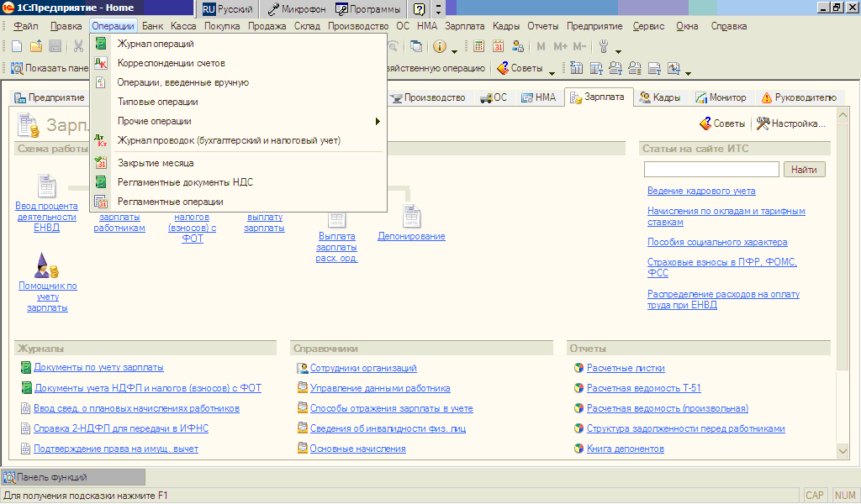Switch to the Производство tab
This screenshot has height=504, width=861.
pyautogui.click(x=428, y=97)
